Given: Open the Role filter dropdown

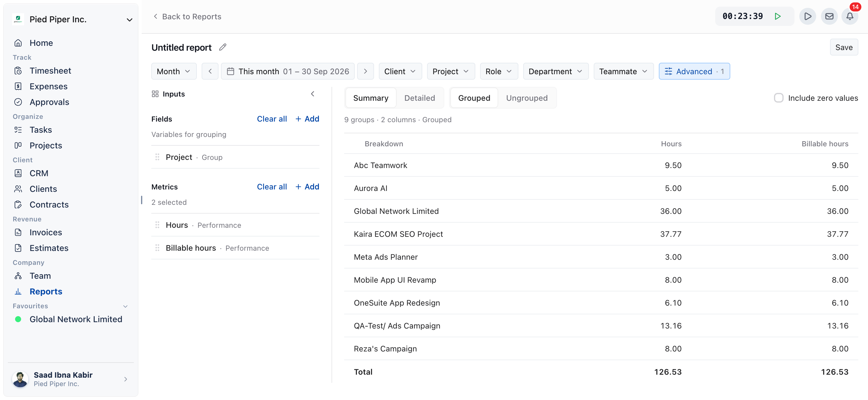Looking at the screenshot, I should point(499,71).
